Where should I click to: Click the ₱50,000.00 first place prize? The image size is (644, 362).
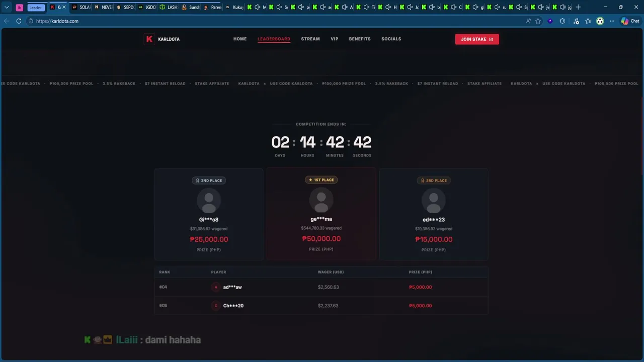click(321, 239)
